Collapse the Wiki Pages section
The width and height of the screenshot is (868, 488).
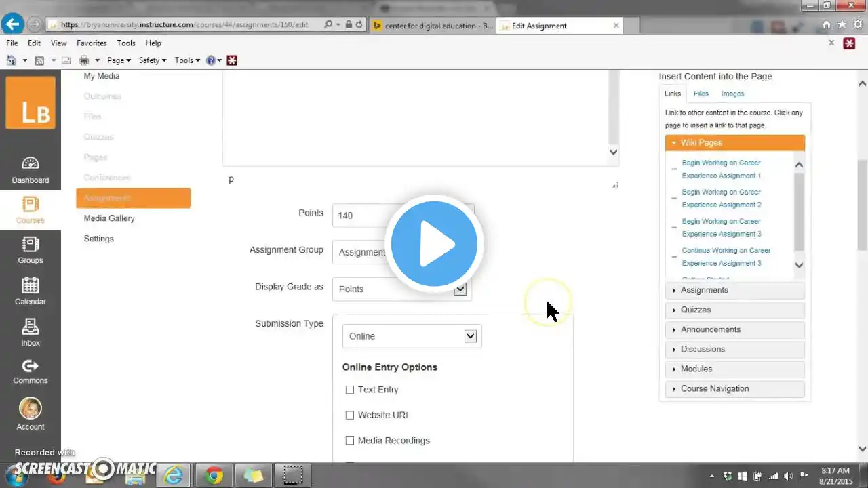[x=735, y=143]
